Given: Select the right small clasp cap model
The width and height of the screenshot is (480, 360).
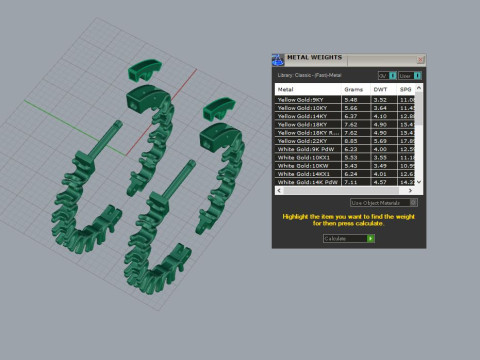Looking at the screenshot, I should tap(219, 109).
